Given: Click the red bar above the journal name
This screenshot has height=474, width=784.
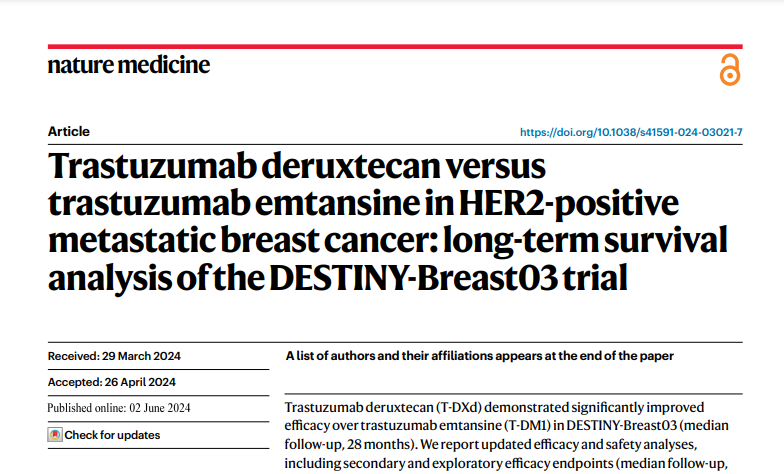Looking at the screenshot, I should click(x=395, y=46).
